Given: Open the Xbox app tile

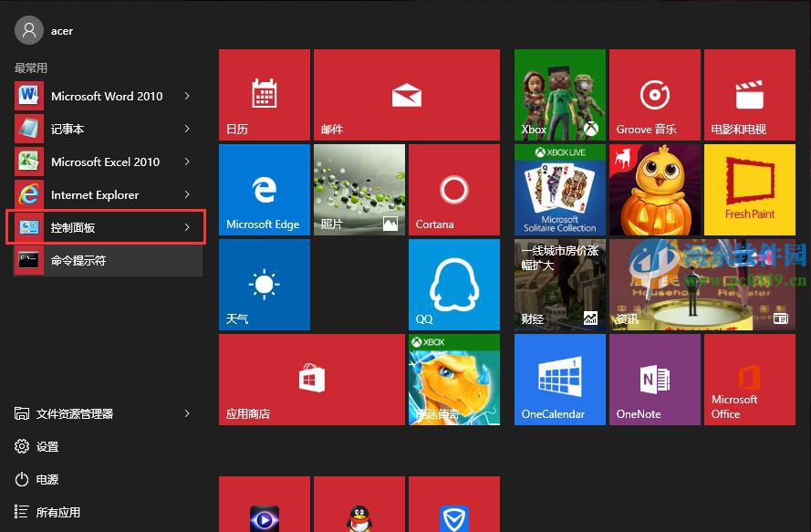Looking at the screenshot, I should (559, 94).
